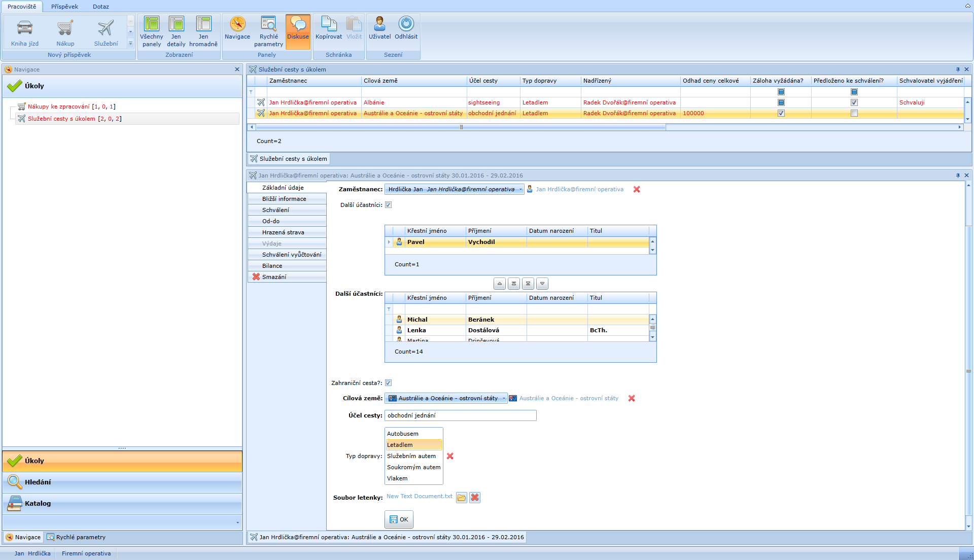Image resolution: width=974 pixels, height=560 pixels.
Task: Click the Odhlásit power icon
Action: [406, 24]
